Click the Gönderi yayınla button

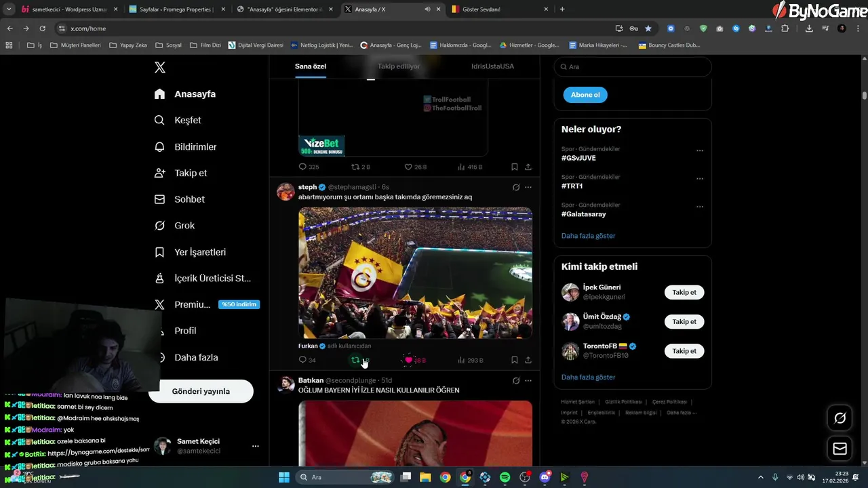pos(201,391)
